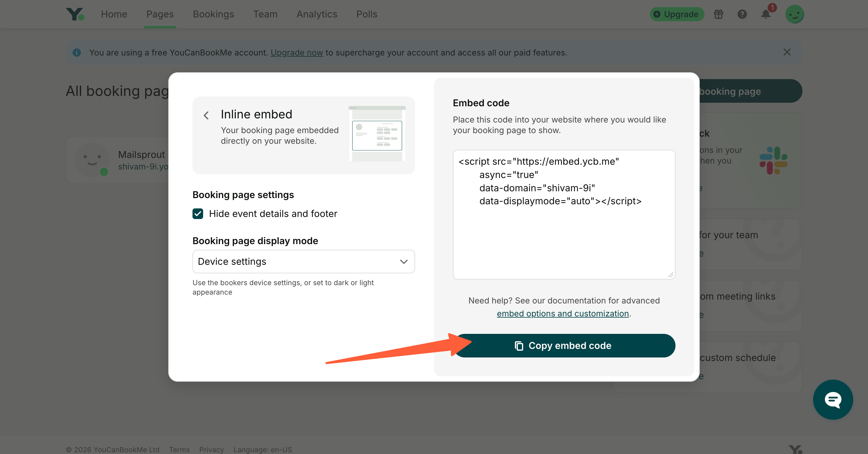Open the help question mark icon
The width and height of the screenshot is (868, 454).
[x=742, y=14]
